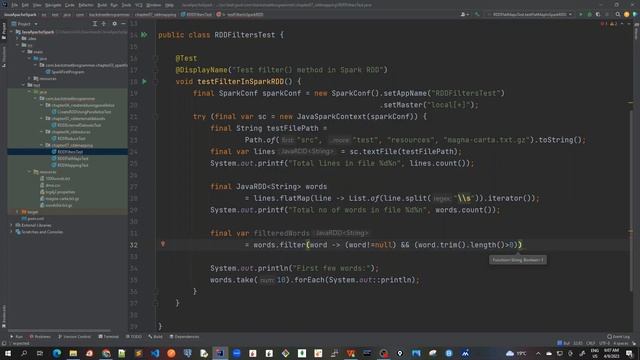The image size is (640, 360).
Task: Open Chrome from the taskbar
Action: click(x=106, y=353)
